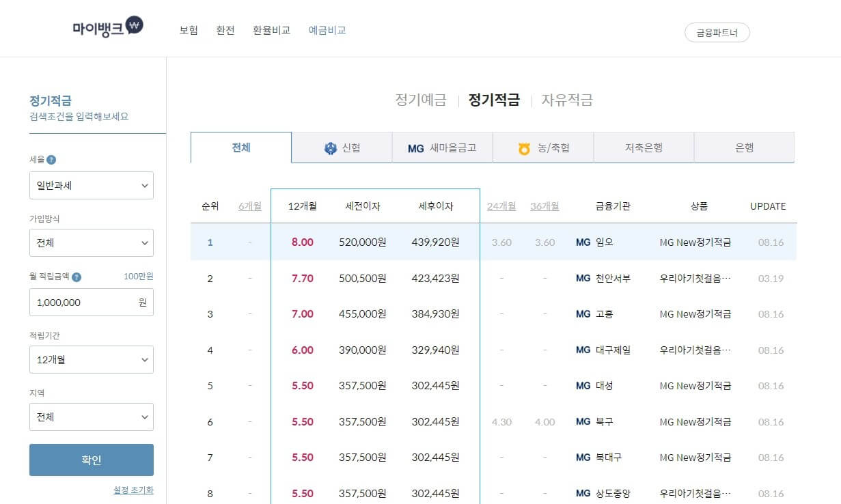Click the 농/축협 bell icon

point(522,147)
